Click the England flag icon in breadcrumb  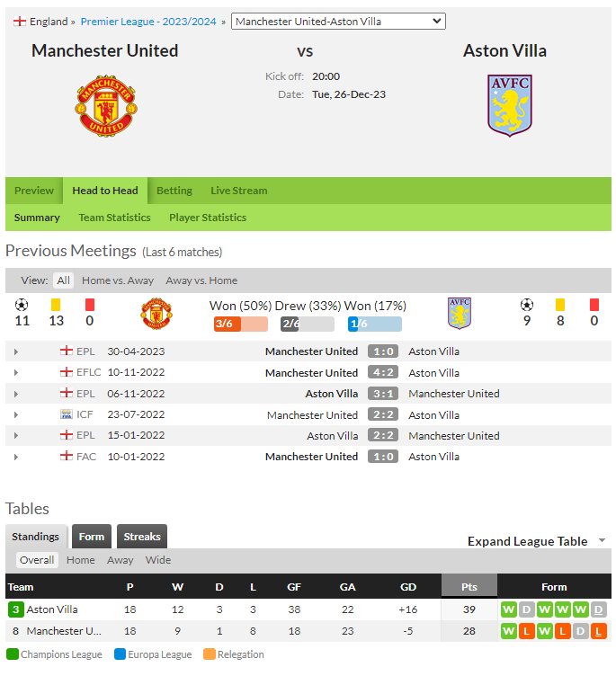[20, 22]
